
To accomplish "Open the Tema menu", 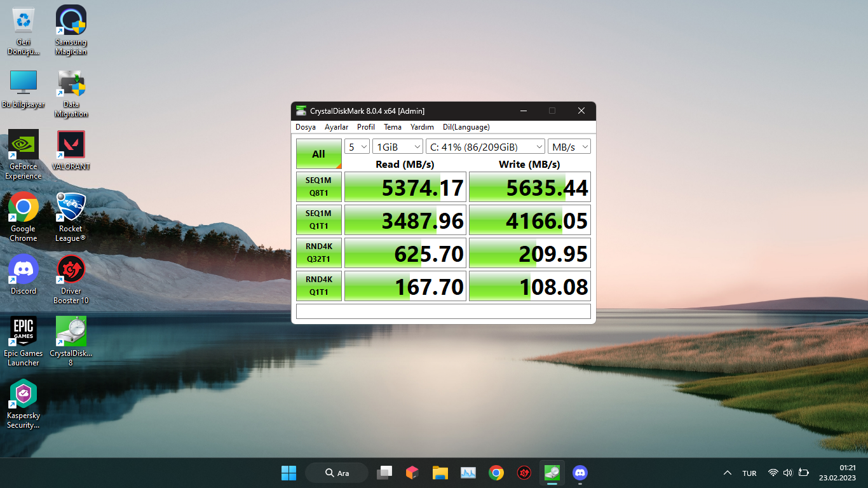I will pos(393,127).
